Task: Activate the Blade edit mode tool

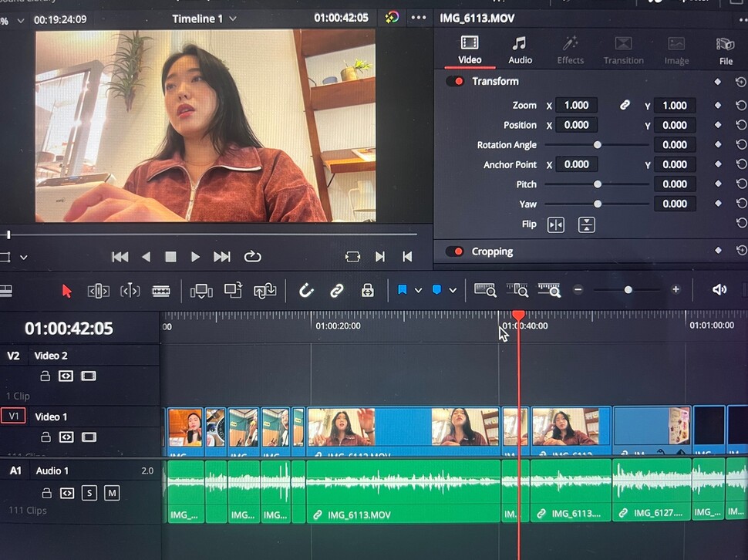Action: tap(161, 291)
